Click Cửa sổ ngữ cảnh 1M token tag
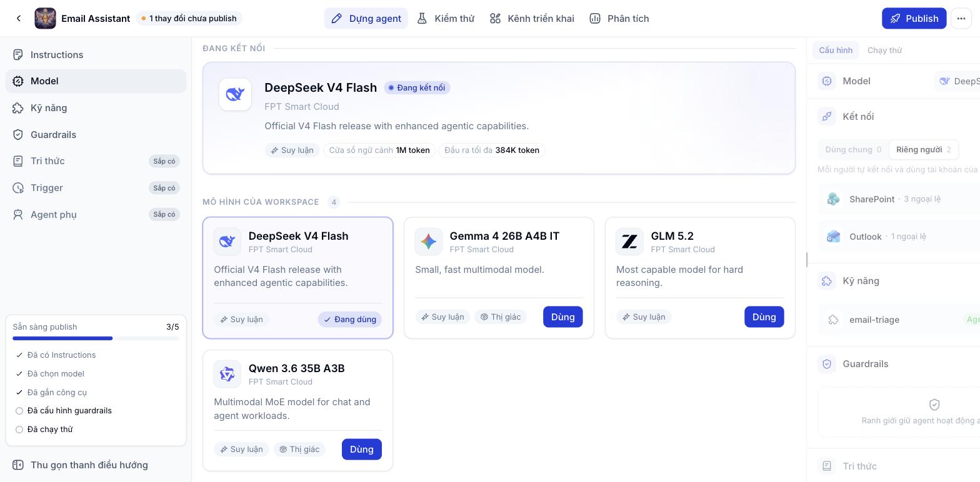Image resolution: width=980 pixels, height=482 pixels. tap(379, 150)
